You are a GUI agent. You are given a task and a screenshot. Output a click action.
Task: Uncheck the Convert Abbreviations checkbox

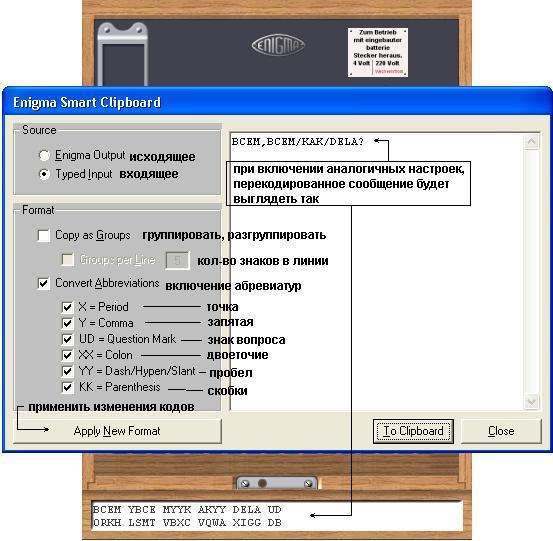(x=43, y=283)
